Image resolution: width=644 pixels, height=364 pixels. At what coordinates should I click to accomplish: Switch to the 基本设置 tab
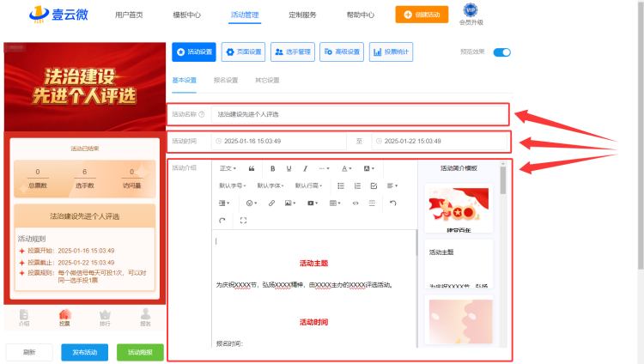184,80
